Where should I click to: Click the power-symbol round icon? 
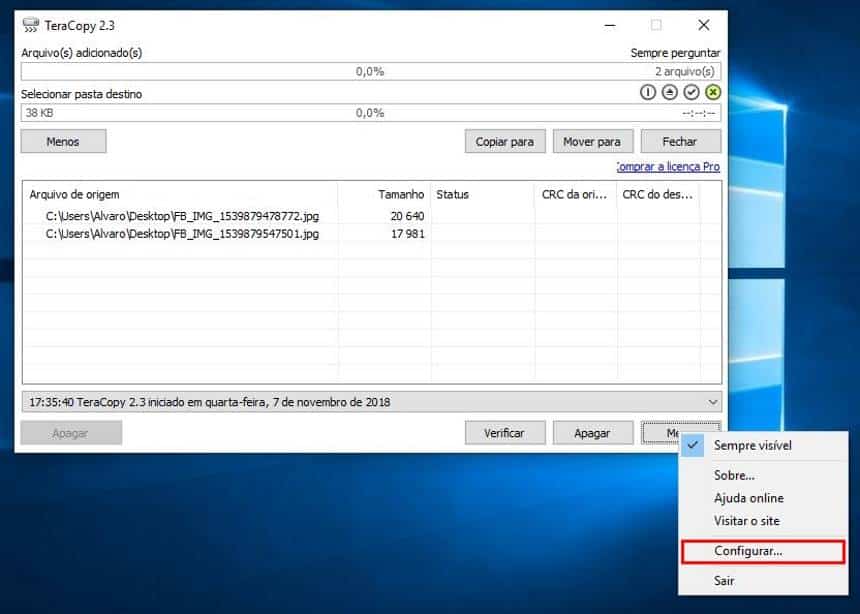tap(648, 92)
